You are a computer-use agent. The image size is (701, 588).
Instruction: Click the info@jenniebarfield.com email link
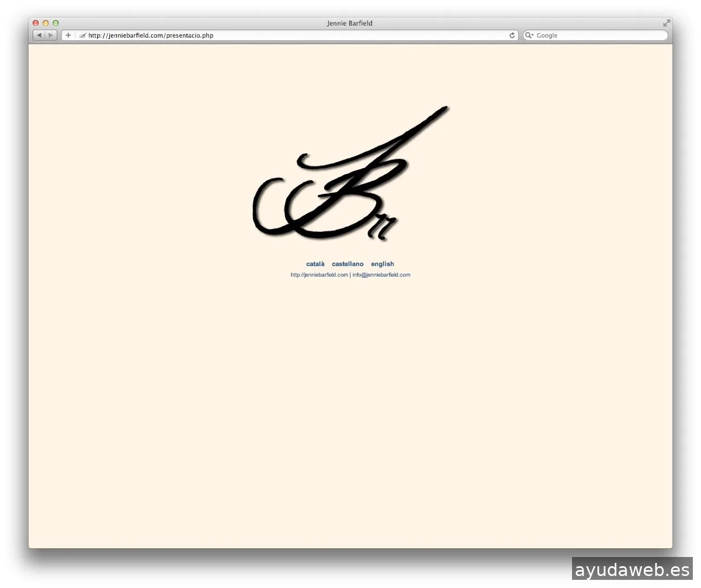click(x=381, y=275)
